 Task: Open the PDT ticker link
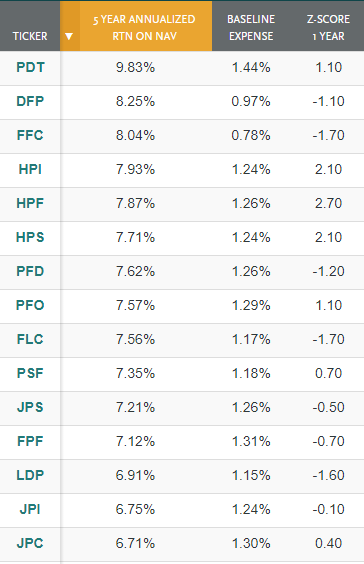(30, 67)
